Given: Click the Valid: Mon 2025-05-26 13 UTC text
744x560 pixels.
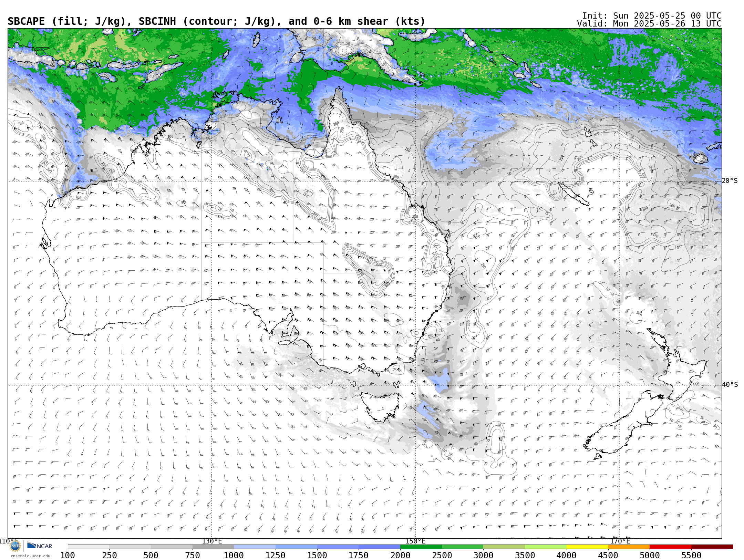Looking at the screenshot, I should coord(649,24).
